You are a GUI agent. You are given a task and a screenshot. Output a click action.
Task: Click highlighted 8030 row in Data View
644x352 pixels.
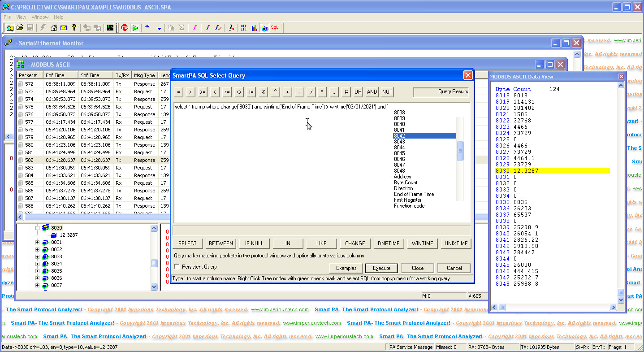pos(552,171)
